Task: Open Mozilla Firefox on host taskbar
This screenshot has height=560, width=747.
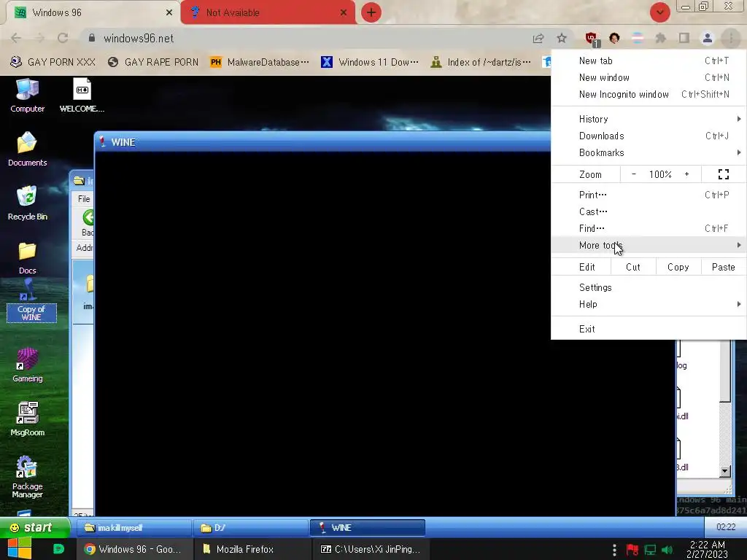Action: click(252, 549)
